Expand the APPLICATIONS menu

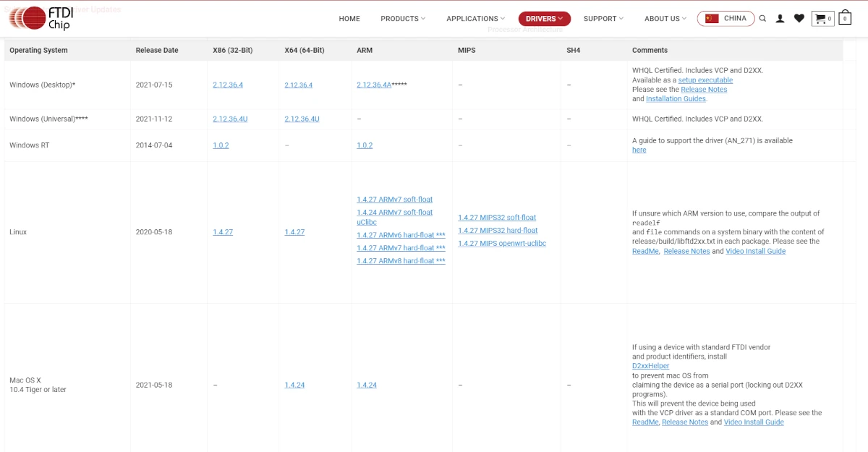pyautogui.click(x=476, y=19)
